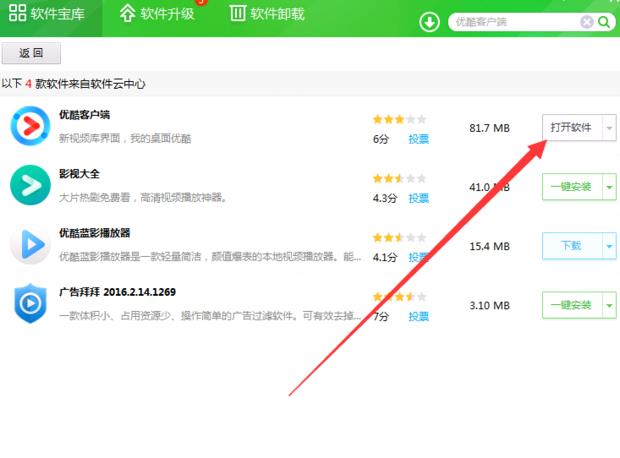Switch to the 软件升级 tab
The width and height of the screenshot is (620, 458).
point(157,14)
